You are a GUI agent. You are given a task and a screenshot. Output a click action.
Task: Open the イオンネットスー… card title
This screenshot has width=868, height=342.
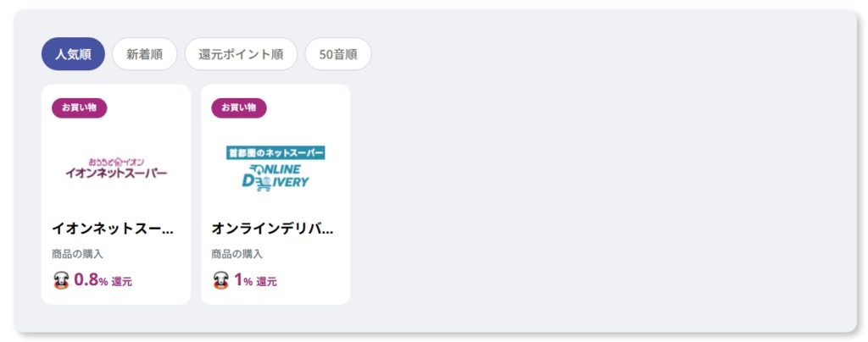click(x=113, y=229)
